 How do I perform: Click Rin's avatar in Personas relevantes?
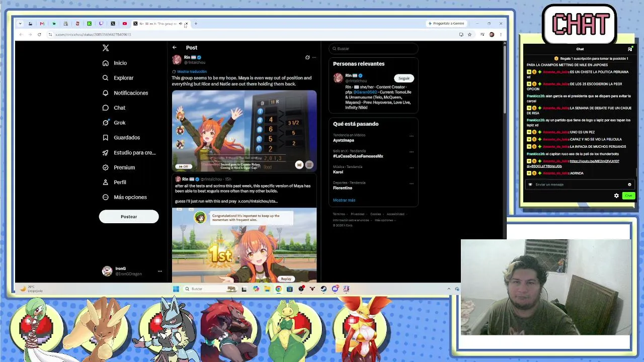pyautogui.click(x=338, y=78)
